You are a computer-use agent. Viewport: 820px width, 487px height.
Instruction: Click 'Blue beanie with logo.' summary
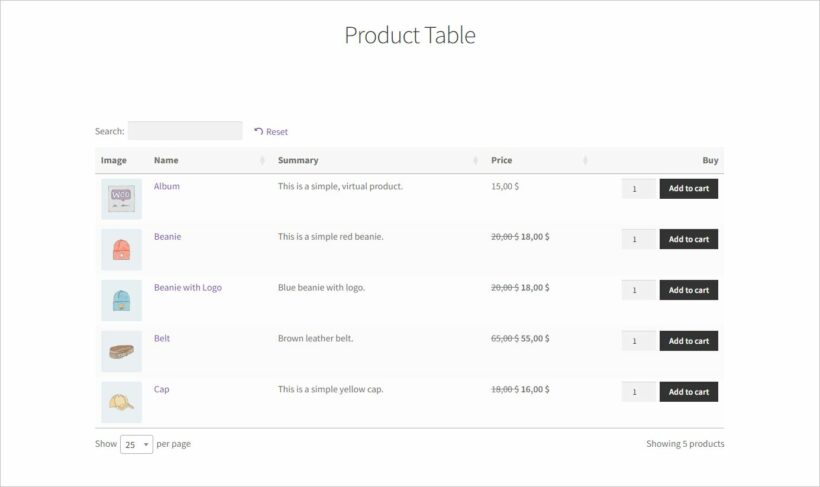coord(321,288)
